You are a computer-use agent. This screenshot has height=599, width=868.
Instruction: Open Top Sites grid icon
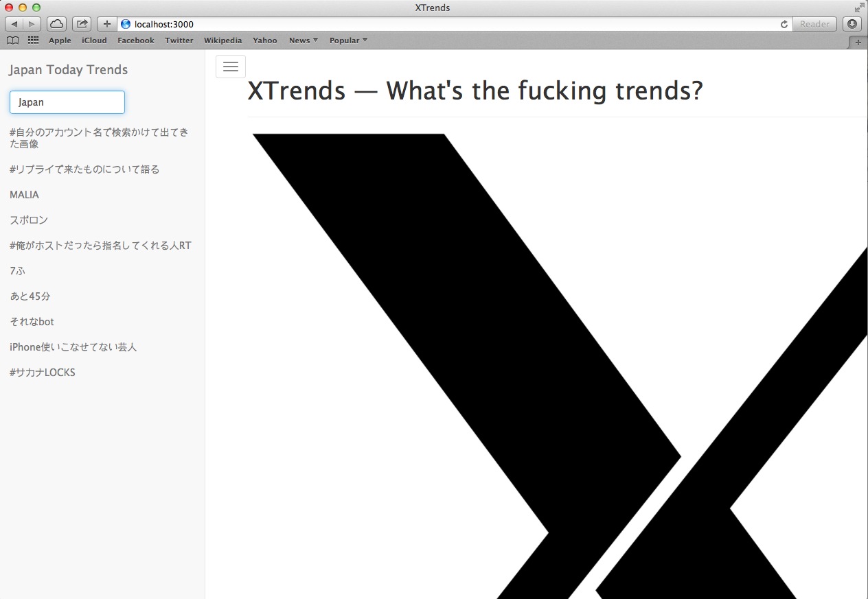tap(33, 40)
